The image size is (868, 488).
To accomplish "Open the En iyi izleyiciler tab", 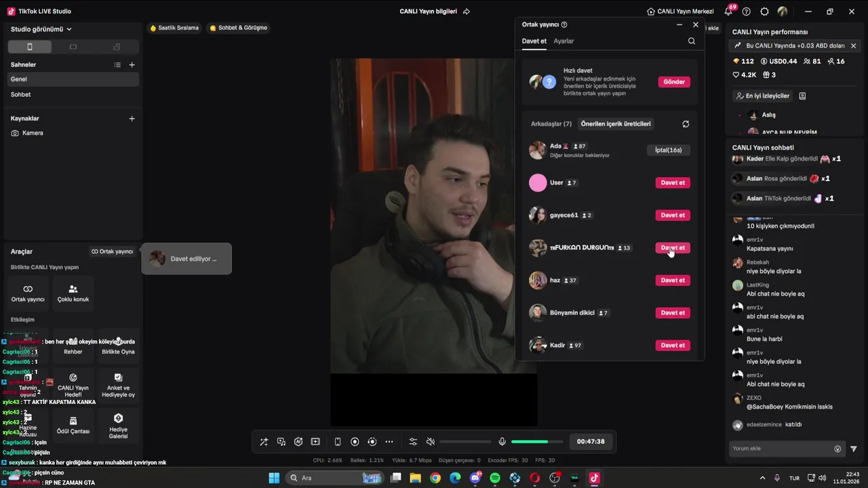I will [x=763, y=96].
